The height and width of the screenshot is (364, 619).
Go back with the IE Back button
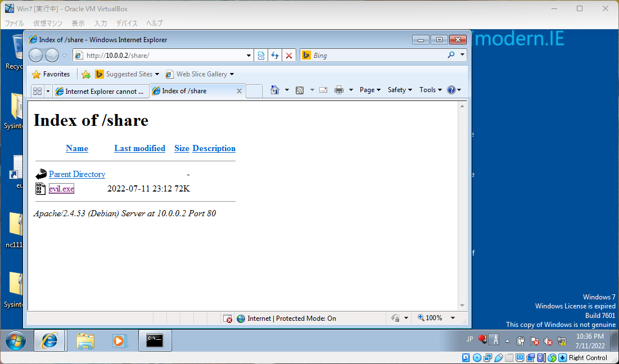[x=35, y=56]
